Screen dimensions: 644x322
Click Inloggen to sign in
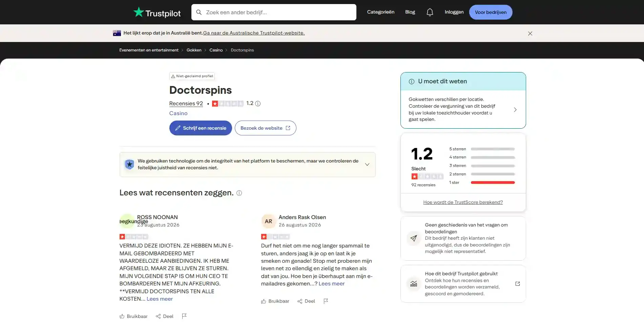pyautogui.click(x=454, y=12)
